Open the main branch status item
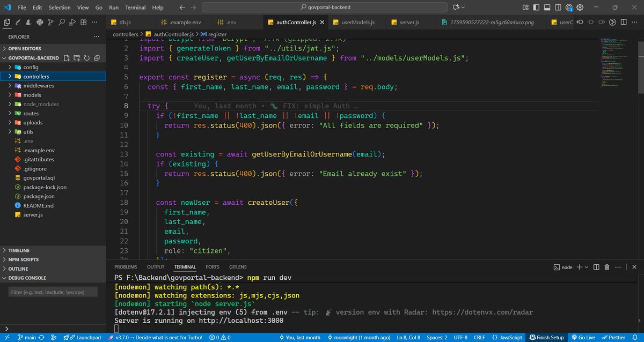Image resolution: width=644 pixels, height=342 pixels. click(x=27, y=338)
